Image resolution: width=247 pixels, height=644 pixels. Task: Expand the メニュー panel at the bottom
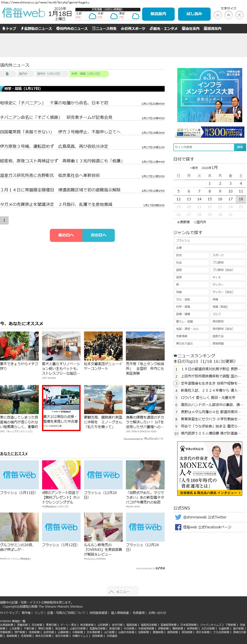(123, 592)
